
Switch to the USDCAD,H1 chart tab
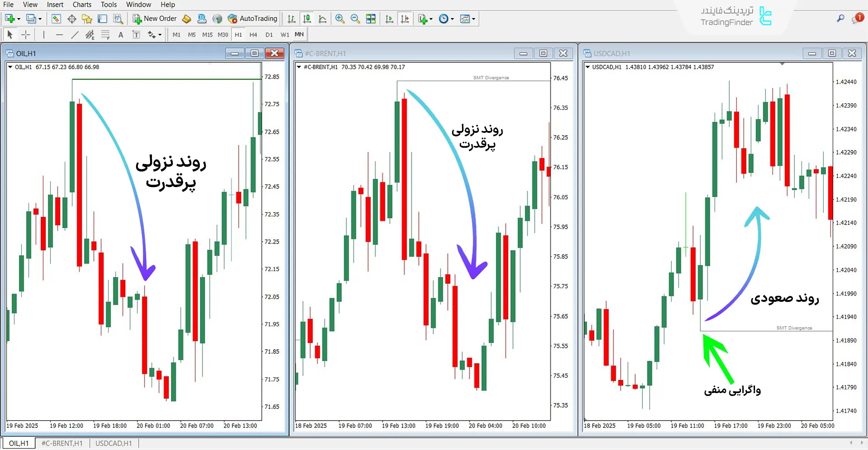113,443
